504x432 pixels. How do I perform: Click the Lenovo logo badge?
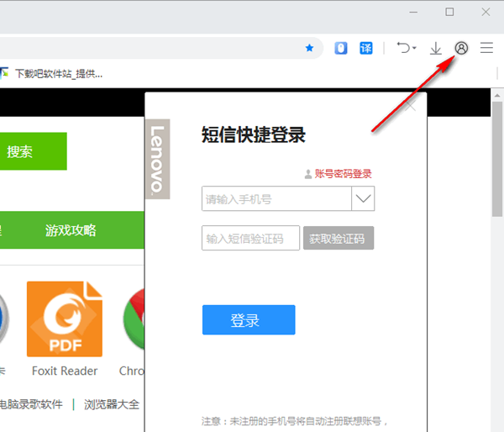[x=158, y=159]
